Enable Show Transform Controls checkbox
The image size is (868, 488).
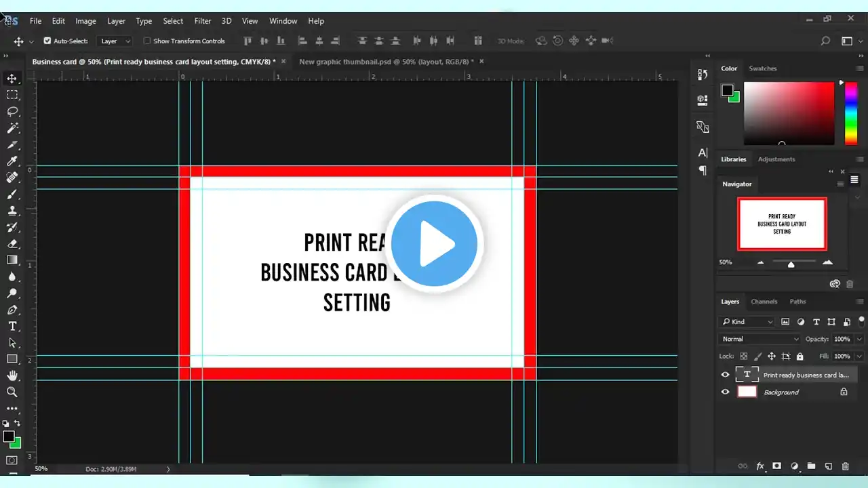coord(146,41)
